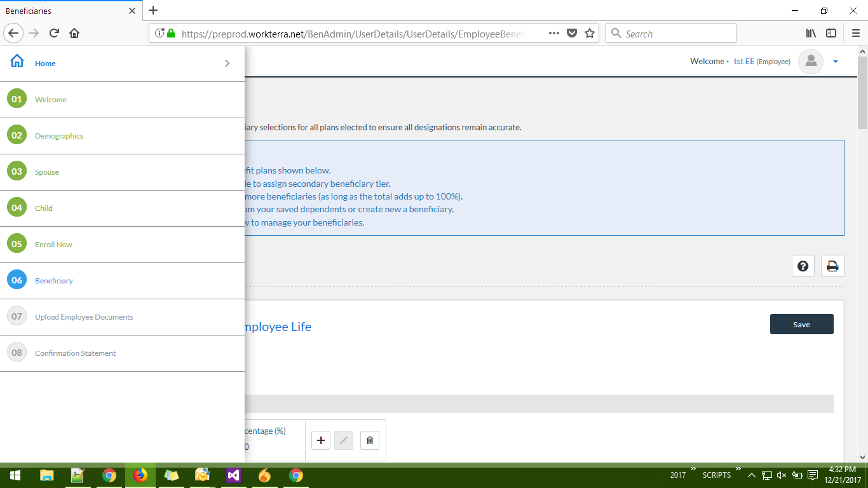
Task: Save the Employee Life beneficiaries
Action: click(802, 324)
